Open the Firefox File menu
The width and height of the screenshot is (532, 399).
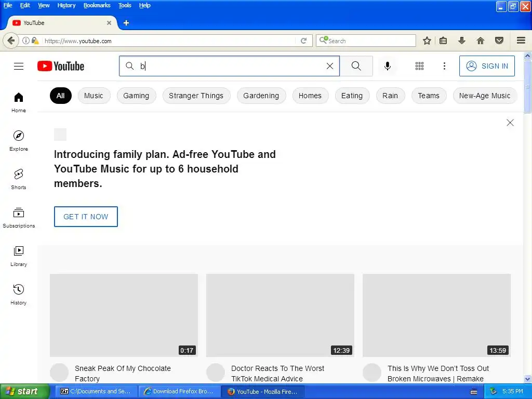pyautogui.click(x=8, y=5)
